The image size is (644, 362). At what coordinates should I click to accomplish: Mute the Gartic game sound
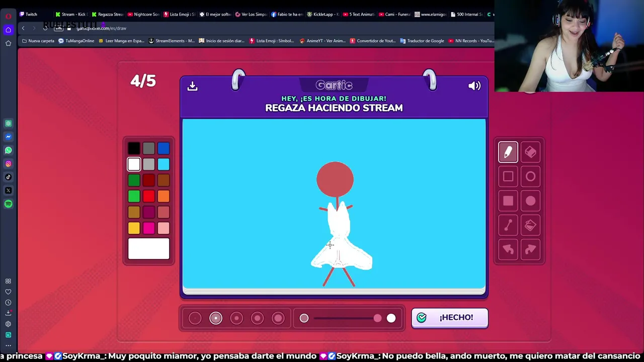[474, 86]
